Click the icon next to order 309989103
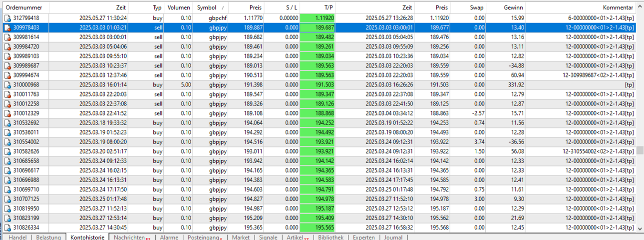The width and height of the screenshot is (644, 240). 7,56
